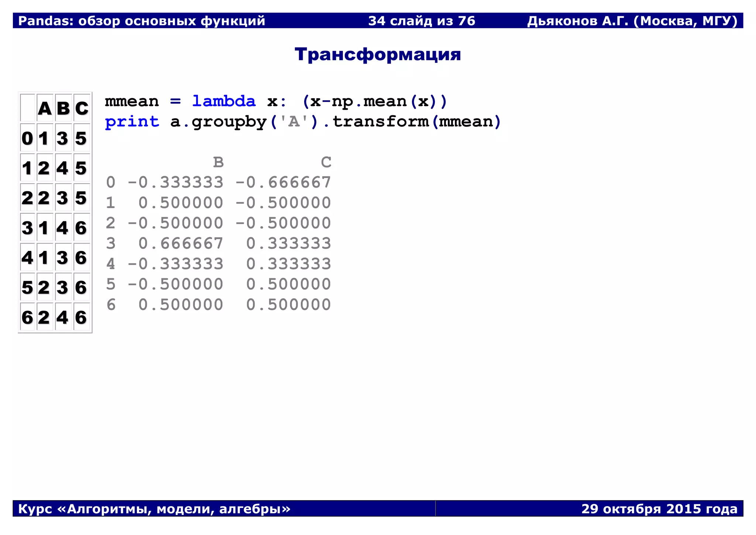This screenshot has width=756, height=535.
Task: Click output index label 6
Action: tap(111, 305)
